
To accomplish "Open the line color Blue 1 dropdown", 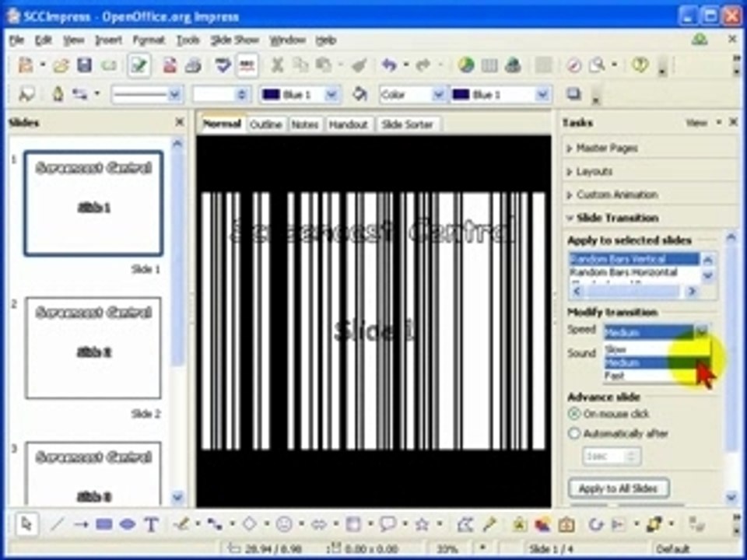I will tap(331, 95).
